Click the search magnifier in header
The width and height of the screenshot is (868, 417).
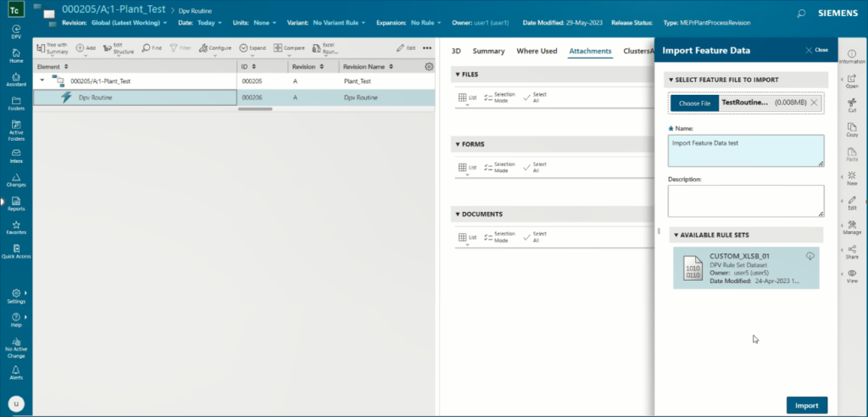tap(800, 14)
